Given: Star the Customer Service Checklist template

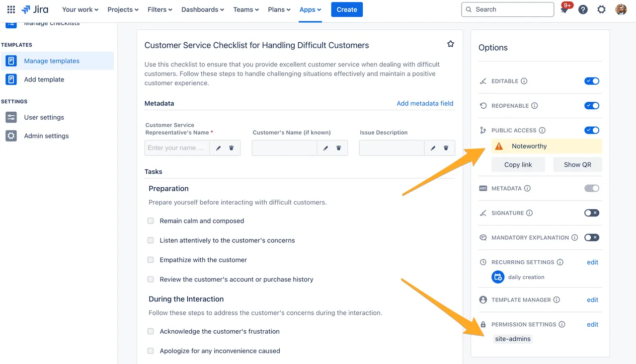Looking at the screenshot, I should pyautogui.click(x=451, y=44).
